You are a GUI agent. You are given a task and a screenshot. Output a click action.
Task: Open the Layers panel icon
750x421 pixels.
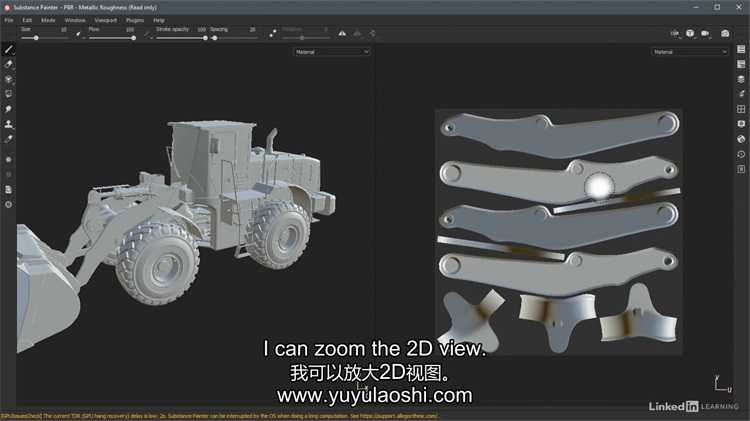point(741,79)
